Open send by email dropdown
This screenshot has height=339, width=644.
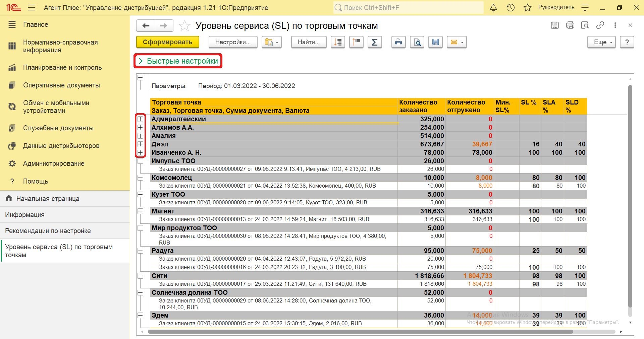click(457, 42)
